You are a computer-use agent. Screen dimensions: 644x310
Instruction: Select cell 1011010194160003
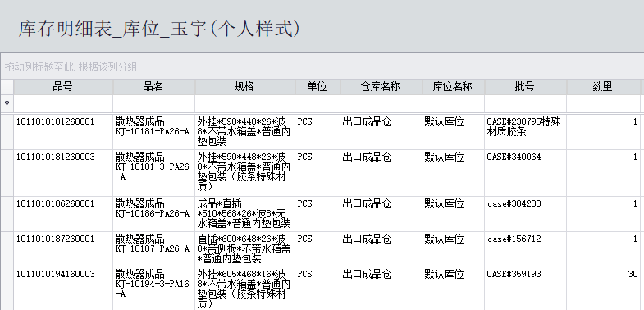click(63, 289)
